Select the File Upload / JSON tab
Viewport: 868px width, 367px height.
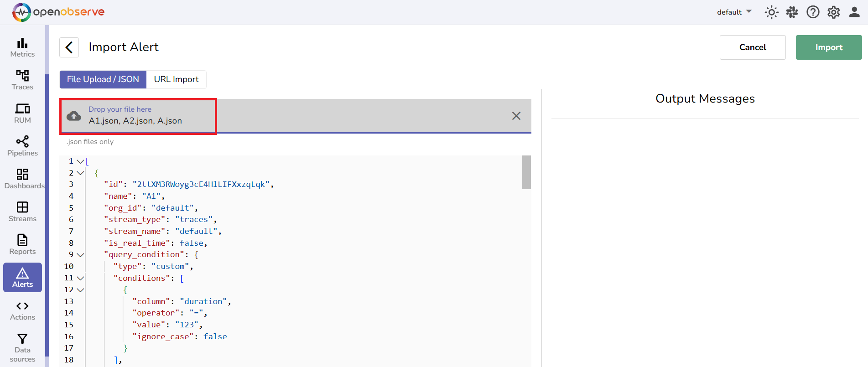coord(103,79)
